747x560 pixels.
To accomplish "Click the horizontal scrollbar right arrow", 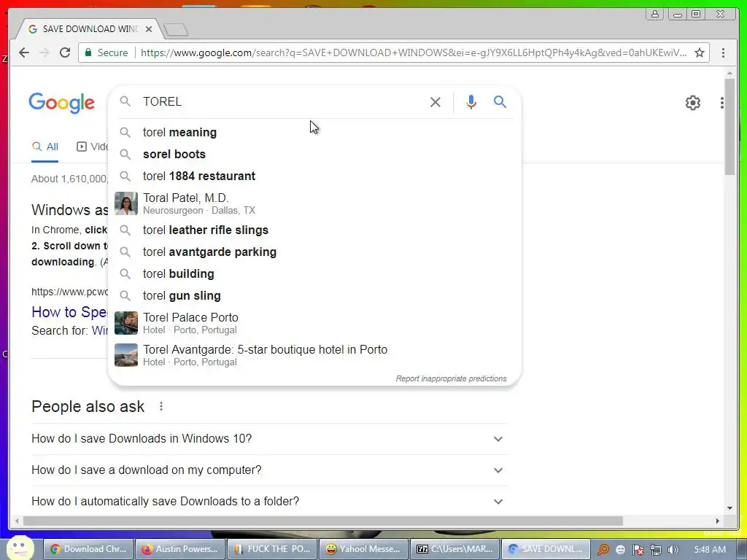I will pos(718,521).
